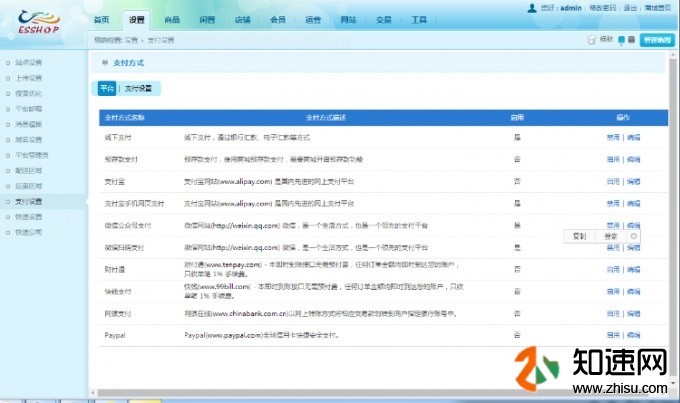Open 消息模板 in the sidebar
This screenshot has width=680, height=403.
click(29, 124)
